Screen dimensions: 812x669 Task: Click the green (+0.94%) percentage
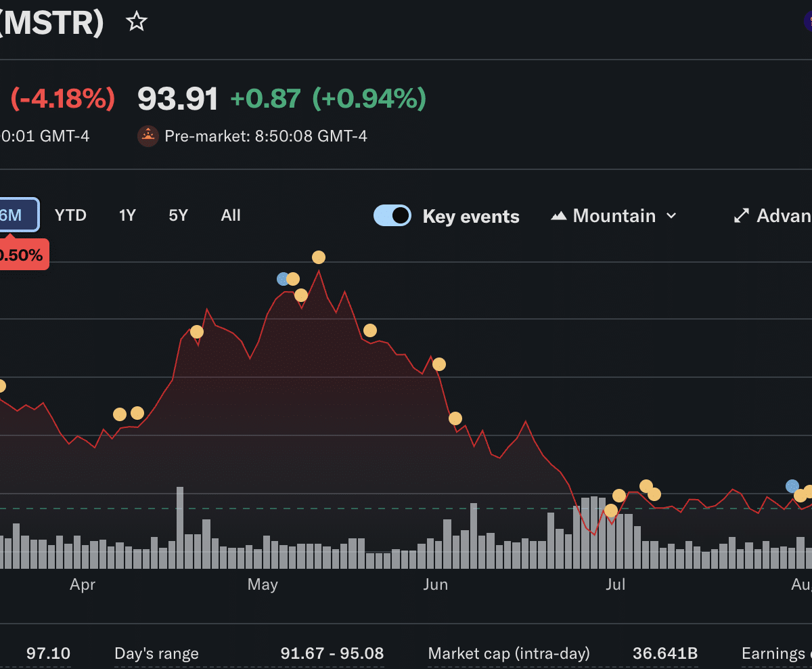click(x=369, y=99)
